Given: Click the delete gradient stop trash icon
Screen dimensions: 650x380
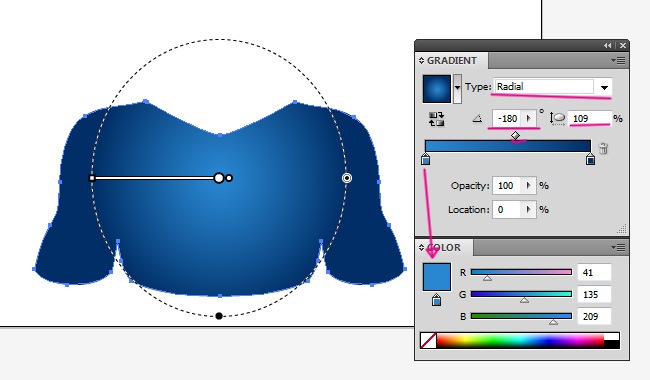Looking at the screenshot, I should pos(603,148).
